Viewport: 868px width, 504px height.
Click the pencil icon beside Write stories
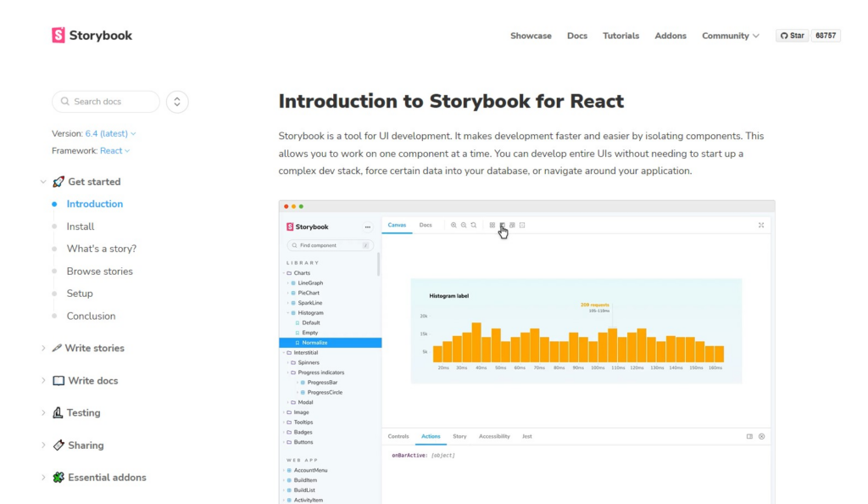tap(57, 348)
